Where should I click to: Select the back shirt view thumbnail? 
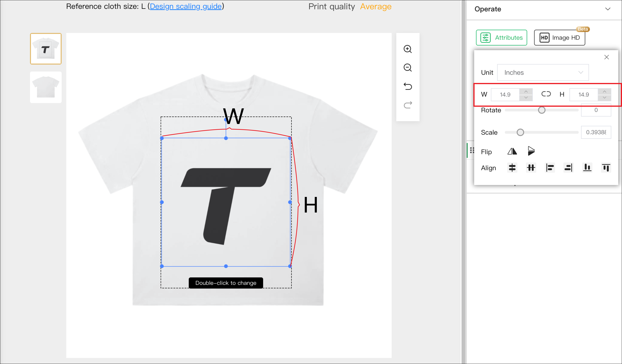(46, 87)
